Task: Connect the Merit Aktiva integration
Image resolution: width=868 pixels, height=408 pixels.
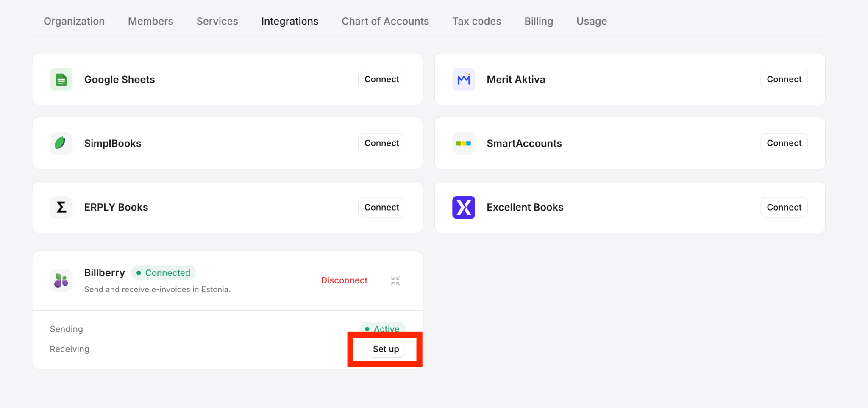Action: 784,79
